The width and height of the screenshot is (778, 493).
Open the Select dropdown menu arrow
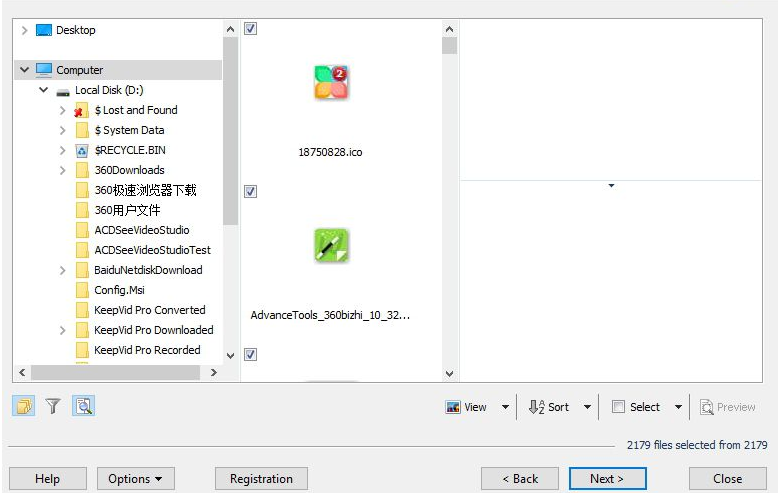point(678,407)
